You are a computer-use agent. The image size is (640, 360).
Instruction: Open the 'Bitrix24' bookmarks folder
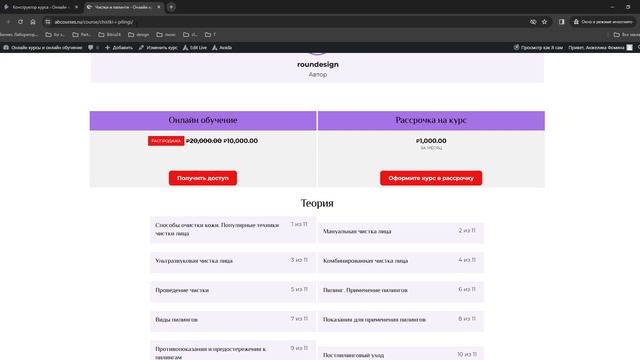[109, 35]
